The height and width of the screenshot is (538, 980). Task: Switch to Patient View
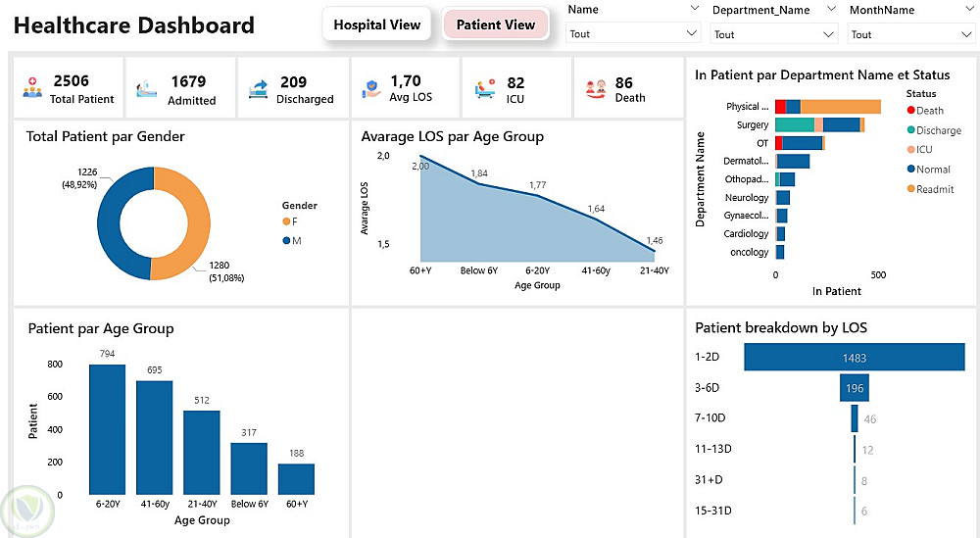click(x=496, y=25)
